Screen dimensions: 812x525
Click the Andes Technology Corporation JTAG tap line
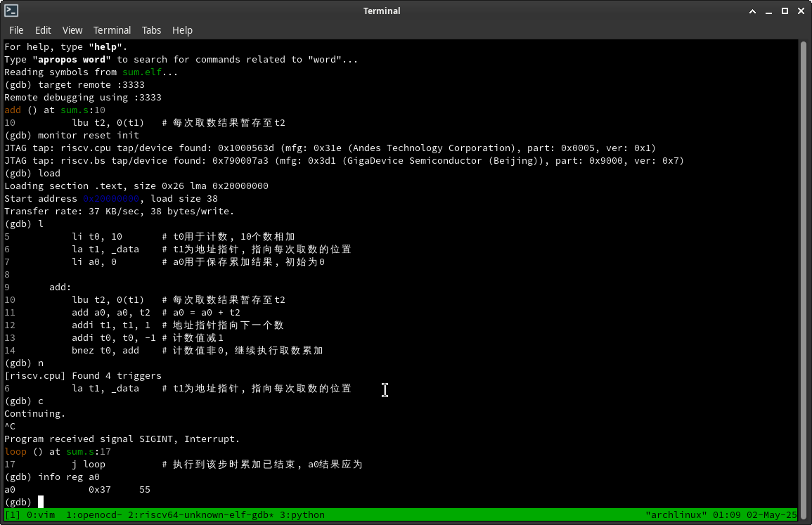coord(330,148)
